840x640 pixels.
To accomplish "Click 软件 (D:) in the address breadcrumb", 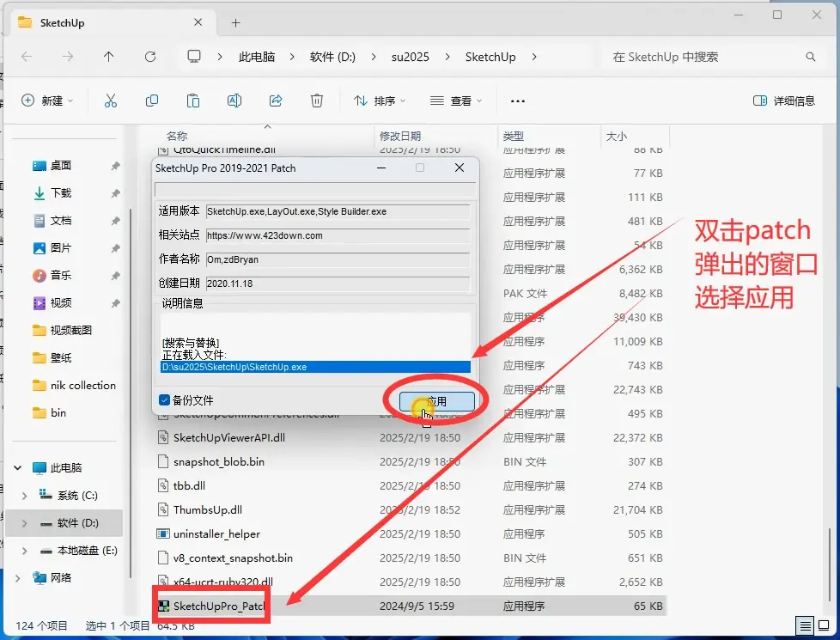I will [332, 57].
